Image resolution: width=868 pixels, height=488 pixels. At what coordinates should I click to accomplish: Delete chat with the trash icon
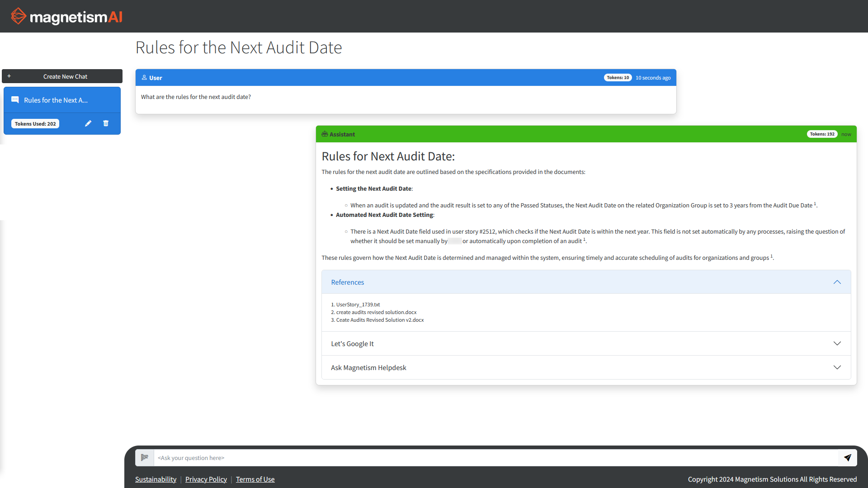(106, 123)
